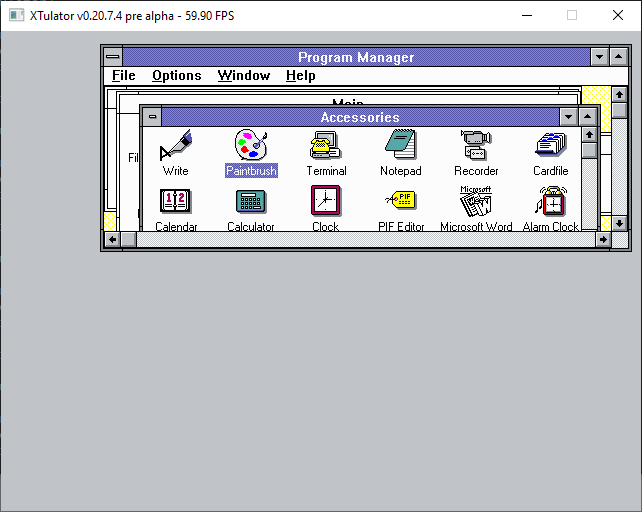Click the Paintbrush label text
642x512 pixels.
[251, 170]
